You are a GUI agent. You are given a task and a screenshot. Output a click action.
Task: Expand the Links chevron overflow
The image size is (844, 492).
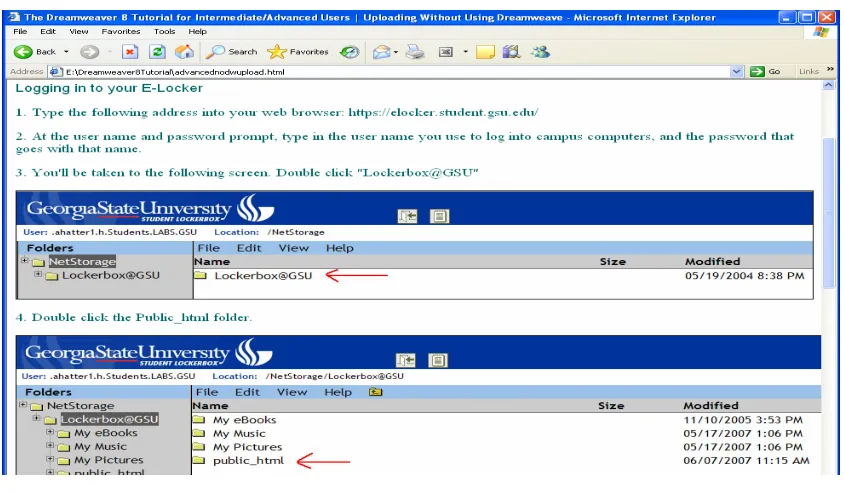[829, 69]
